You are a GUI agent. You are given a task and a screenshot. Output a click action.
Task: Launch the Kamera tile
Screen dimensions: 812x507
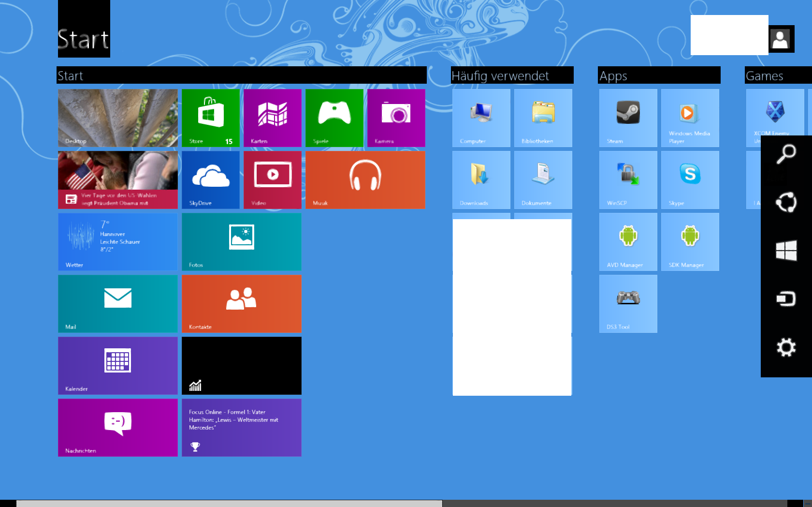(x=396, y=118)
